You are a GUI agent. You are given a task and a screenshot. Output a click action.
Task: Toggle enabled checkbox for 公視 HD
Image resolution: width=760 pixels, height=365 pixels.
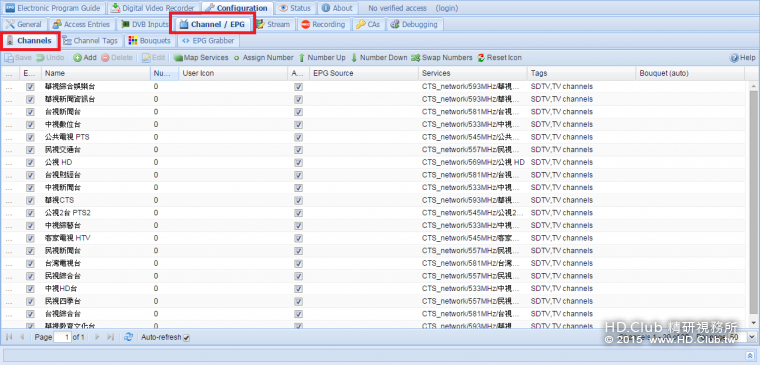pos(31,162)
